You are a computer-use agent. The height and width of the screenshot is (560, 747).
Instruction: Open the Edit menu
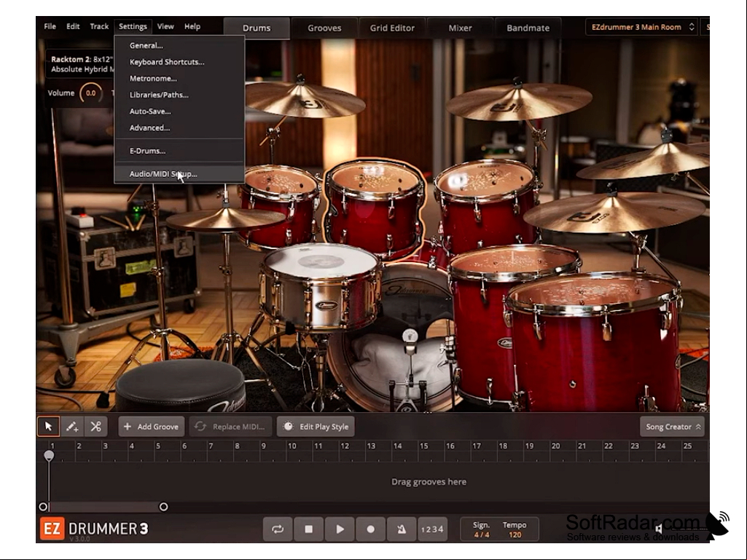[73, 27]
